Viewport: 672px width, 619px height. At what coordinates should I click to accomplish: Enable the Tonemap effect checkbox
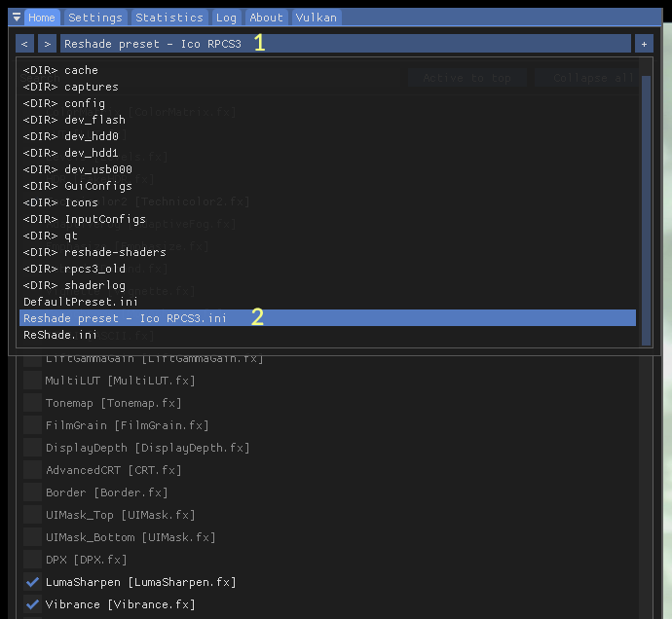click(x=32, y=403)
